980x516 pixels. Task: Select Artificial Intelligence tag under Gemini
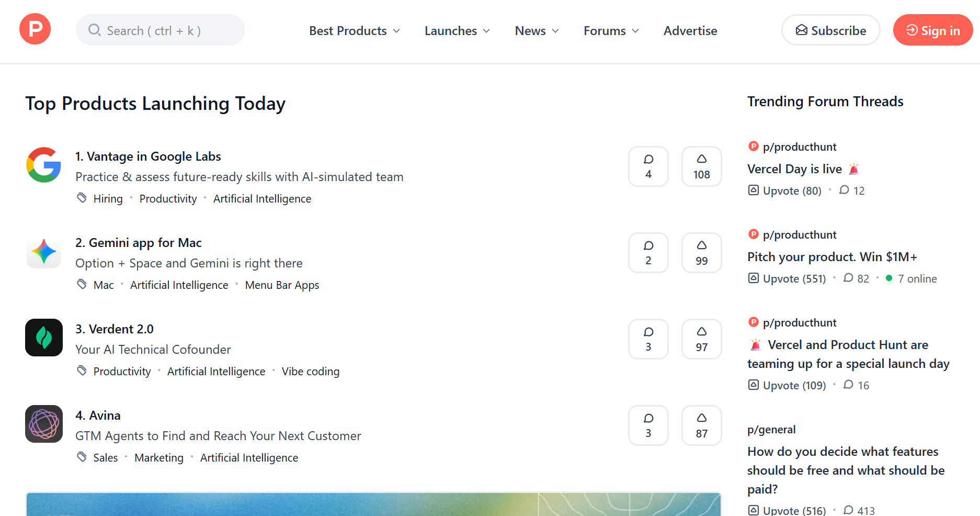point(179,285)
